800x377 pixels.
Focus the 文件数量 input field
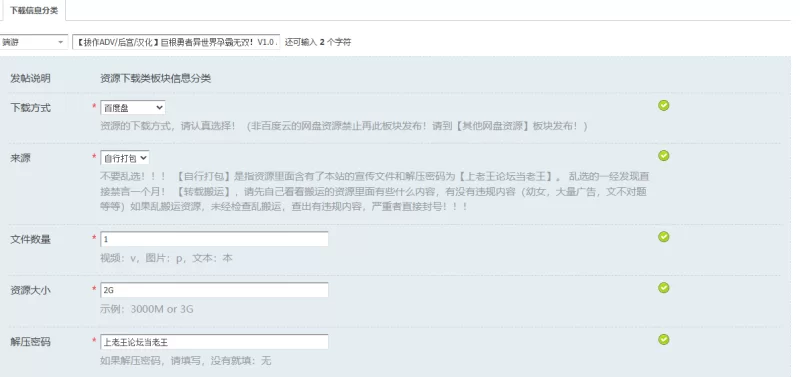point(214,239)
